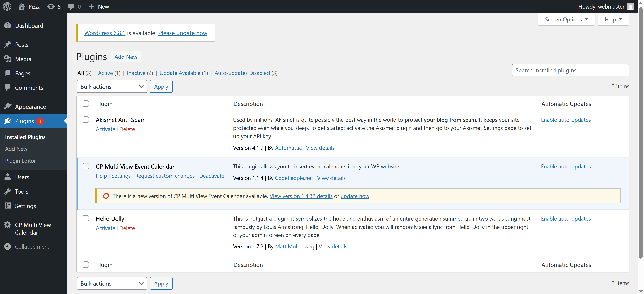Tick the select-all checkbox in the header

click(86, 104)
